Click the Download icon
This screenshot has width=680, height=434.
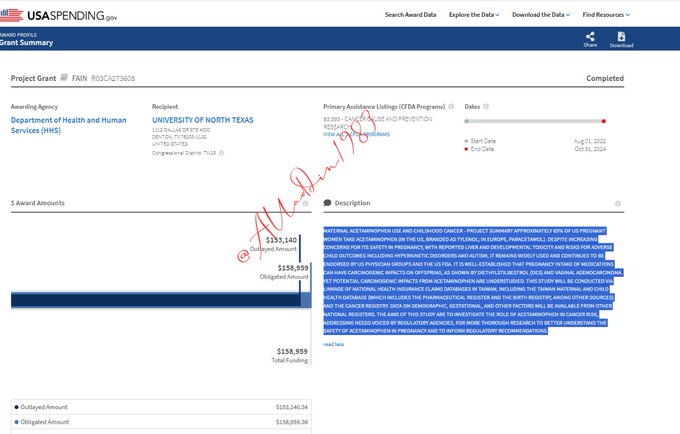[621, 37]
